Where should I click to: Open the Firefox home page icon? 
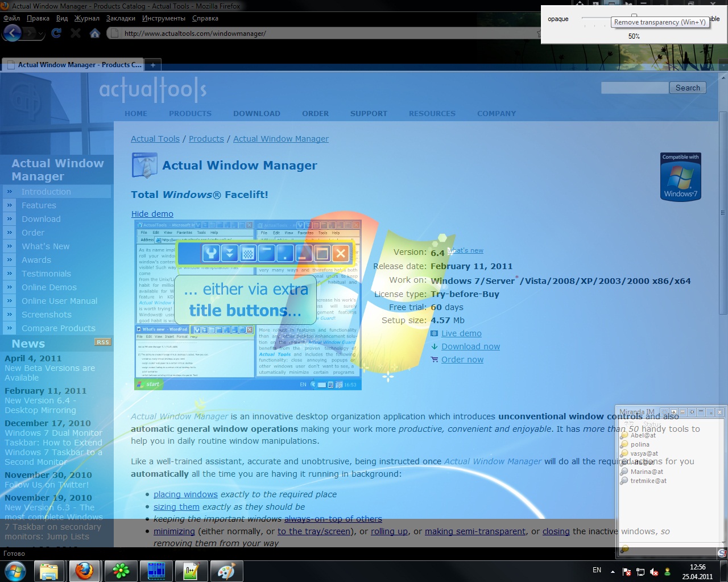[x=95, y=33]
